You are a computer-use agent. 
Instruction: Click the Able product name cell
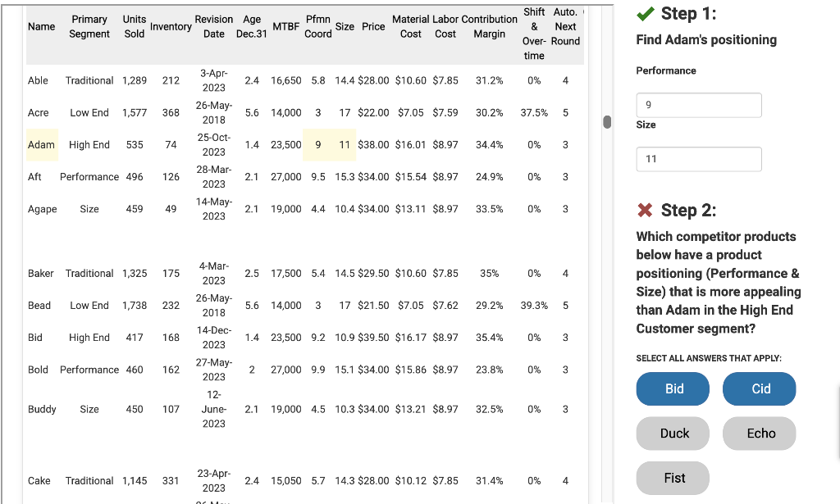pos(38,81)
